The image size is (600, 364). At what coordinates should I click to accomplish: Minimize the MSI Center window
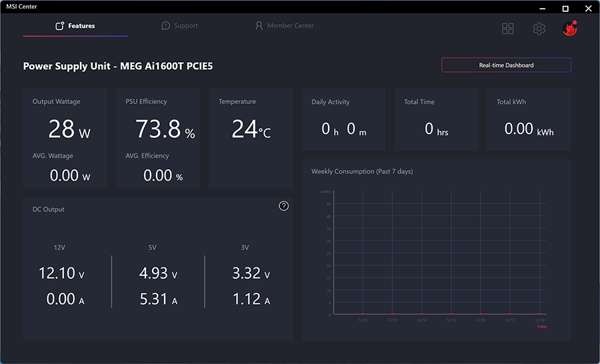(x=542, y=9)
